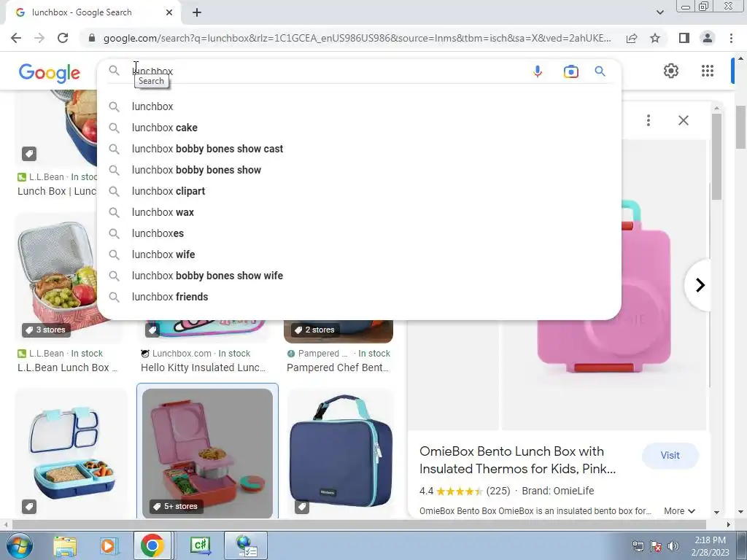Go back with the browser back arrow

pyautogui.click(x=16, y=38)
